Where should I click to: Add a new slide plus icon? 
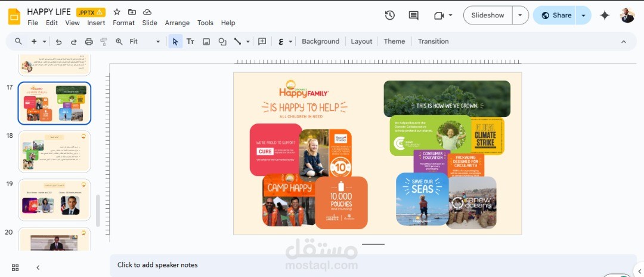[x=34, y=41]
